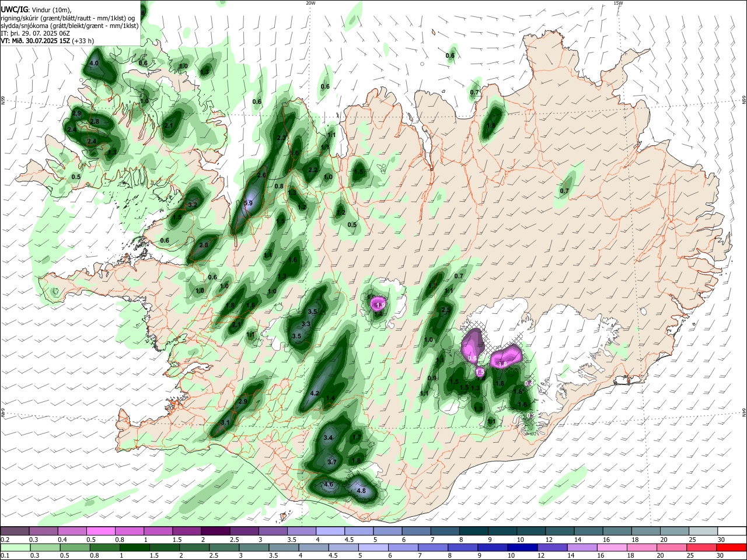Click the dark teal snow swatch at 8

point(474,531)
